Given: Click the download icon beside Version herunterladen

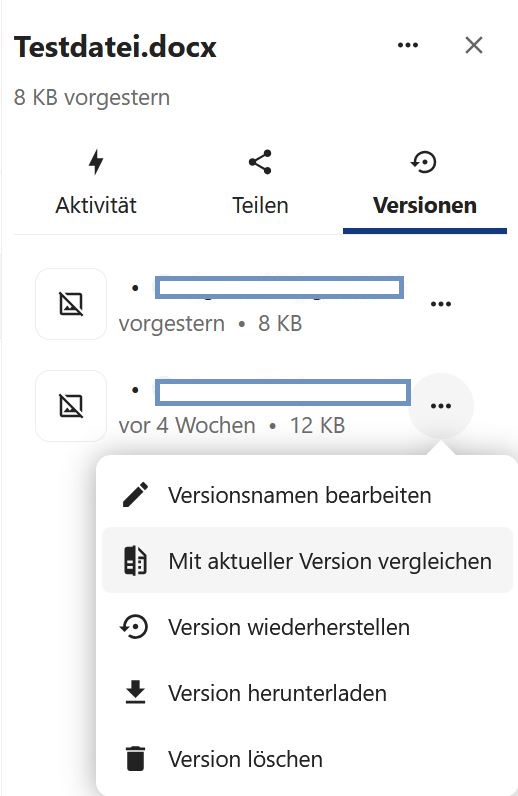Looking at the screenshot, I should [136, 693].
